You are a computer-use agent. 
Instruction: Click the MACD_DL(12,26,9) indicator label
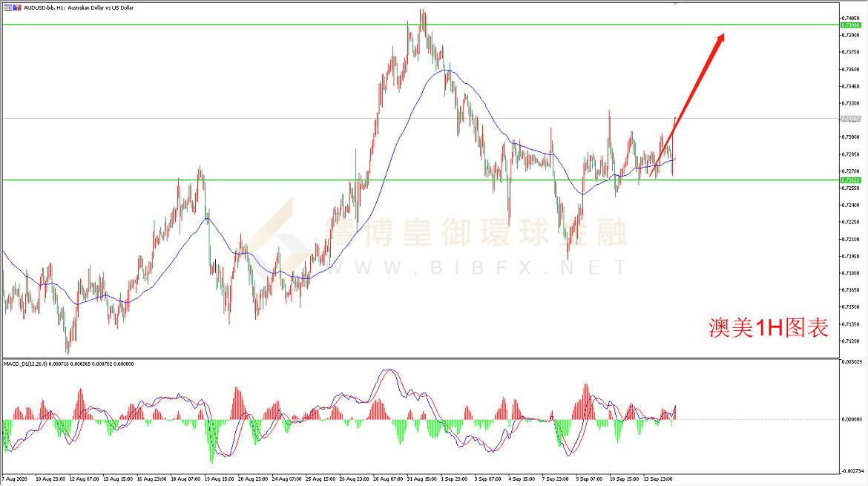[25, 364]
